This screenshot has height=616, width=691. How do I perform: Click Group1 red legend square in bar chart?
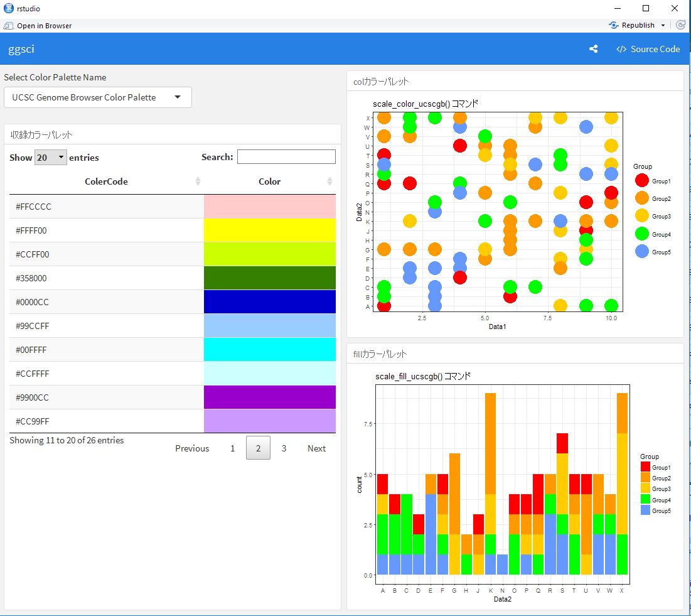point(645,467)
